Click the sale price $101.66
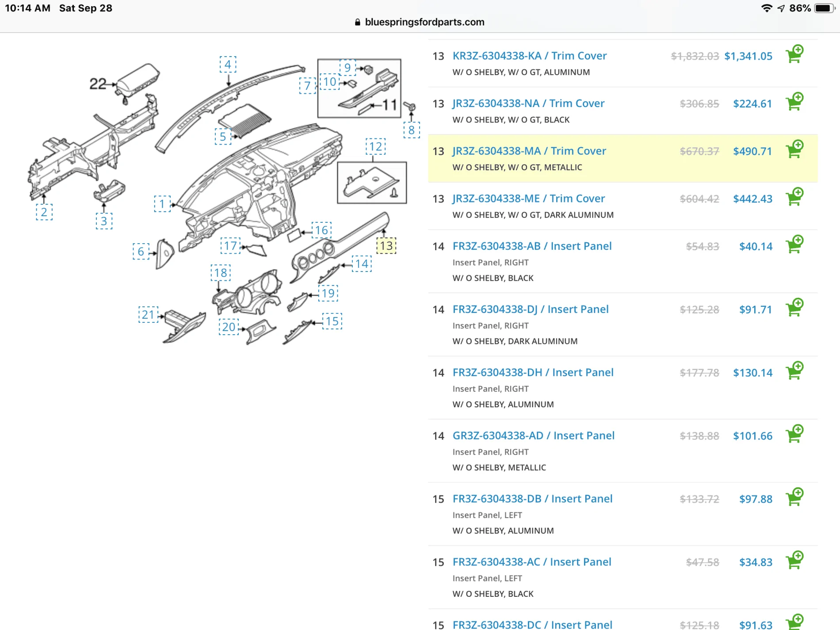Screen dimensions: 840x630 pos(752,436)
